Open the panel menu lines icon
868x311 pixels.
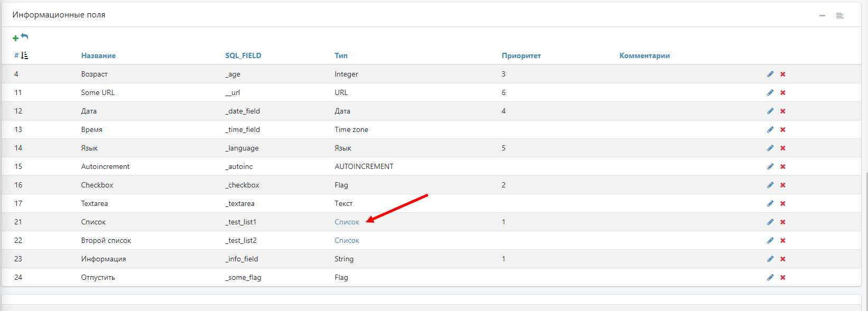tap(839, 16)
